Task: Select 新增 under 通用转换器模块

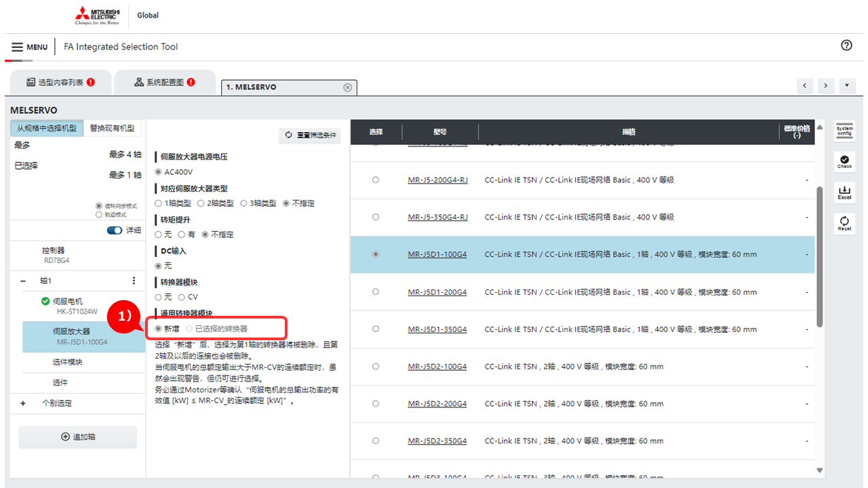Action: pos(159,329)
